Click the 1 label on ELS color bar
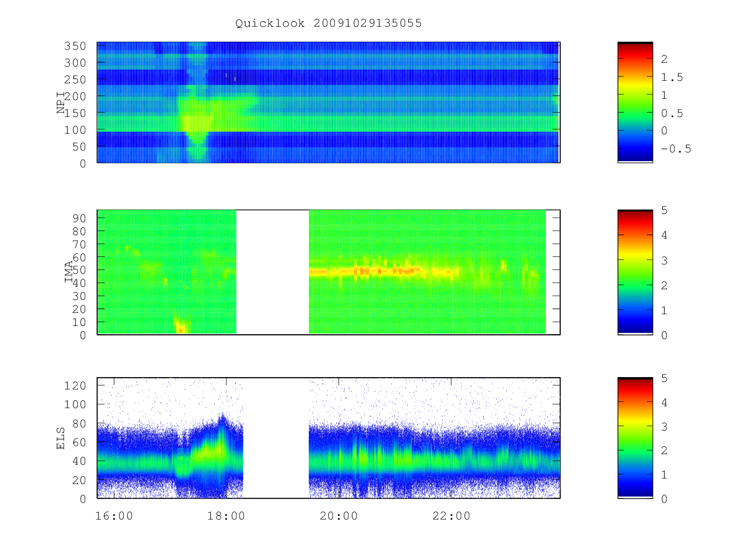The image size is (747, 560). (x=664, y=474)
